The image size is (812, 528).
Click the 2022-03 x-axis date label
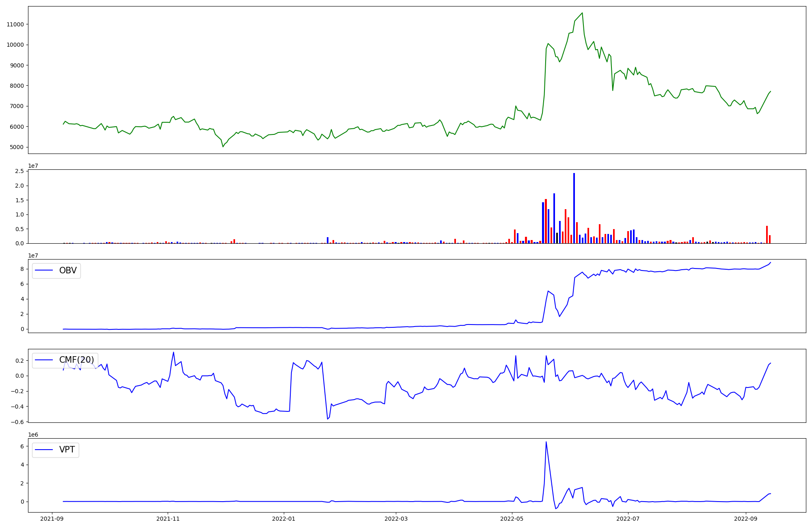[x=396, y=519]
